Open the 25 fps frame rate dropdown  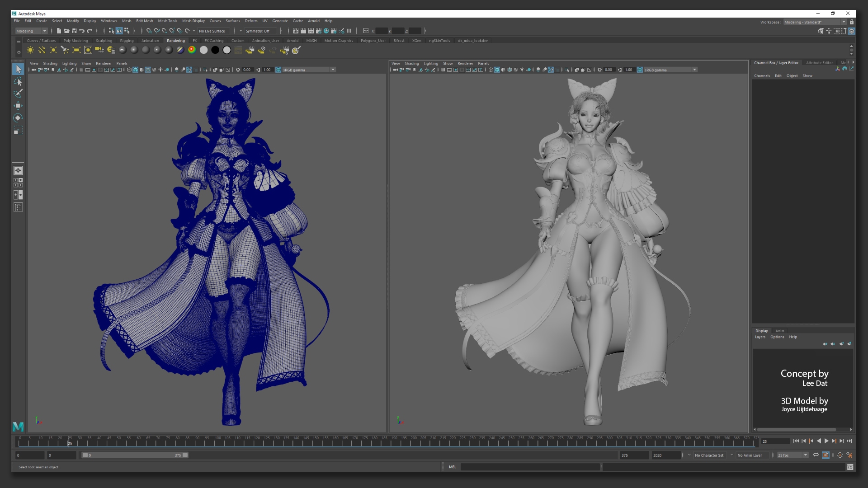793,455
